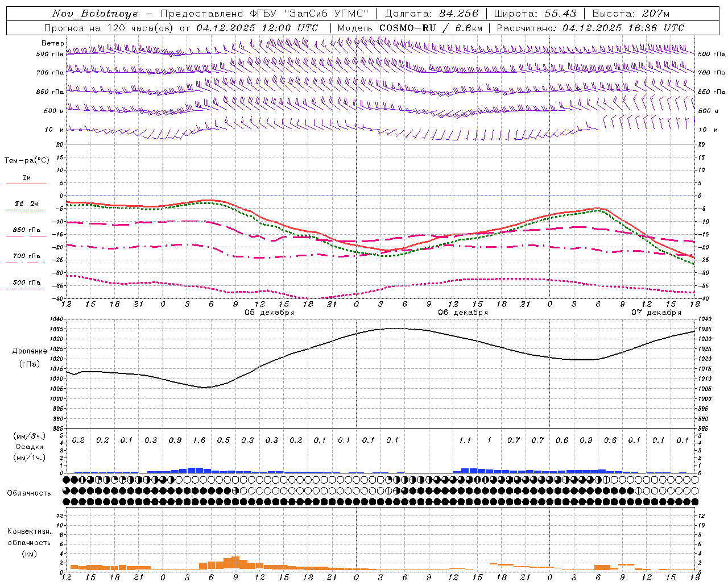This screenshot has height=582, width=728.
Task: Click the 0.5 three-hour precipitation value
Action: coord(224,440)
